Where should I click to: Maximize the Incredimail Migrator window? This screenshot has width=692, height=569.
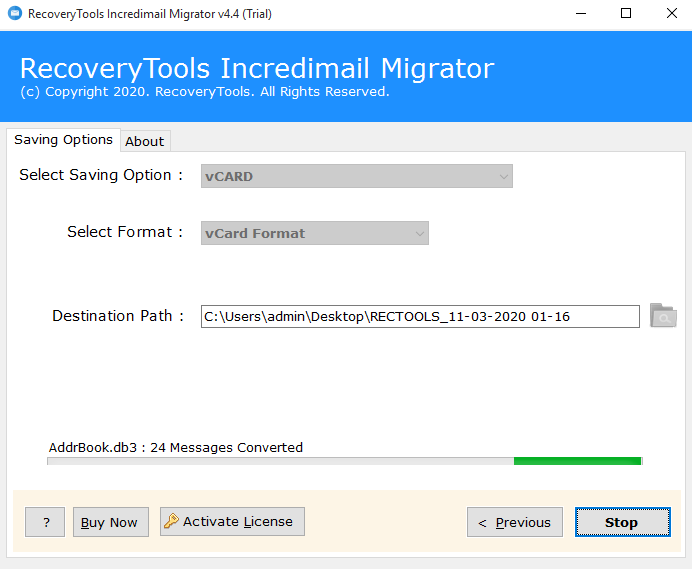pos(625,14)
